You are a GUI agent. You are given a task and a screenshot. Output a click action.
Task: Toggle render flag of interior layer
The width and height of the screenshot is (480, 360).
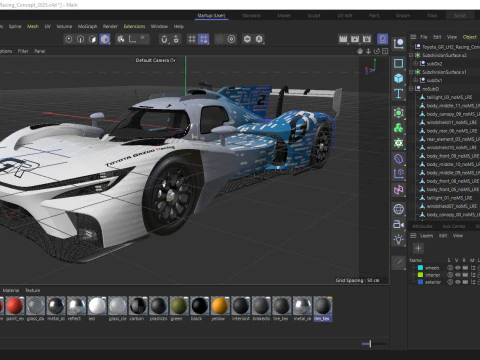(465, 275)
